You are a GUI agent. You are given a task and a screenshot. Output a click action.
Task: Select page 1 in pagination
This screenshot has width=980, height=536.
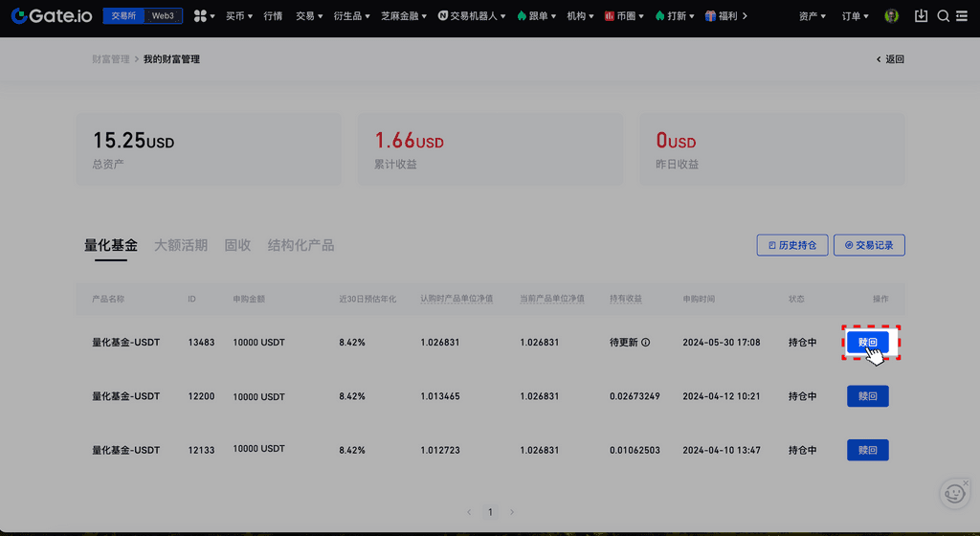point(490,512)
